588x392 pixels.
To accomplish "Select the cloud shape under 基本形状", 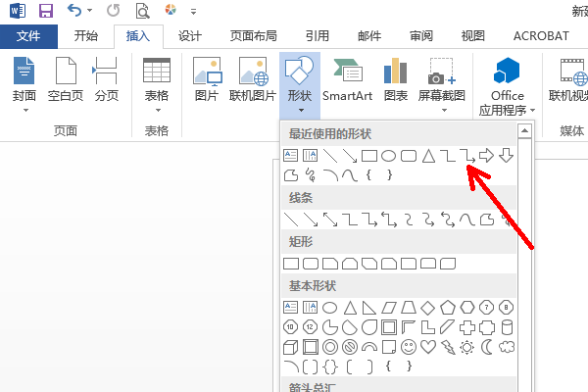I will (507, 347).
